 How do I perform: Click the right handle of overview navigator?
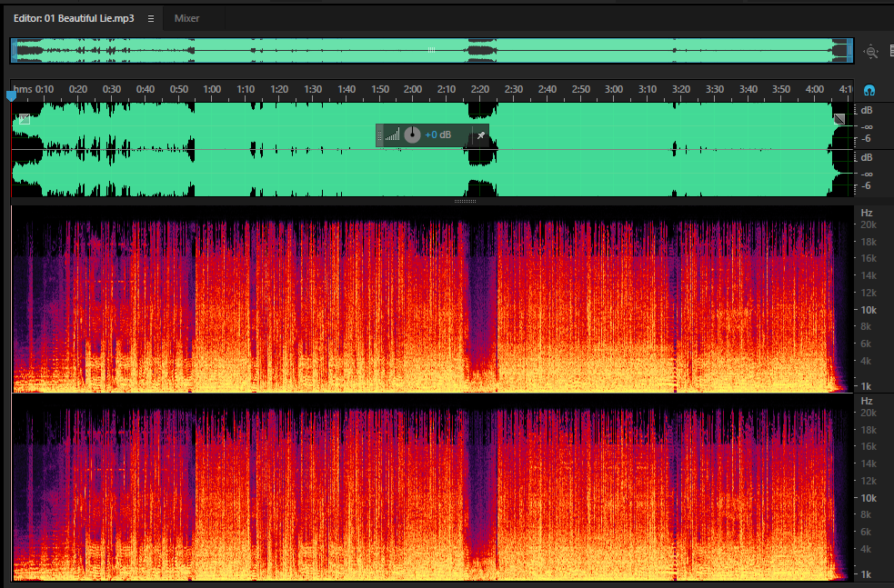click(849, 51)
